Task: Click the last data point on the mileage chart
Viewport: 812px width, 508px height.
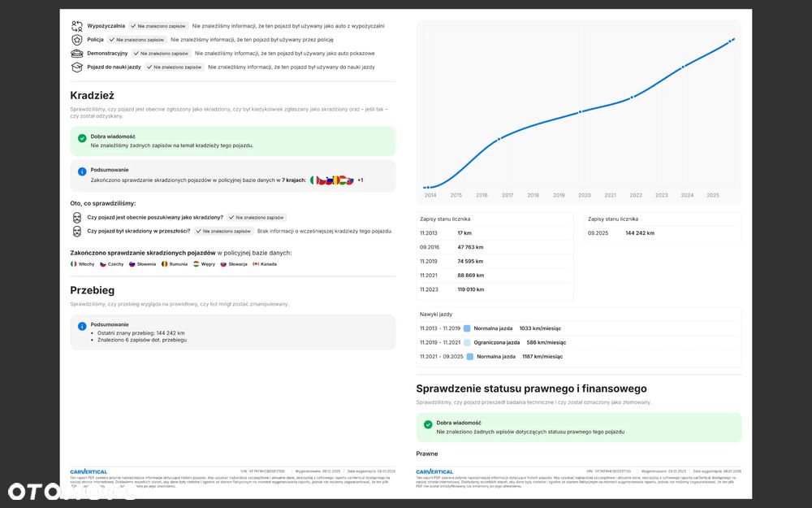Action: (732, 39)
